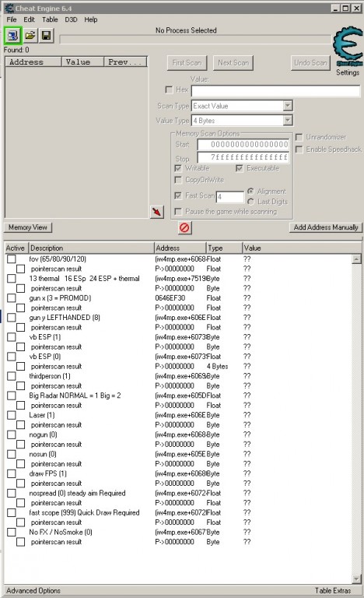
Task: Click the Description column header
Action: (92, 248)
